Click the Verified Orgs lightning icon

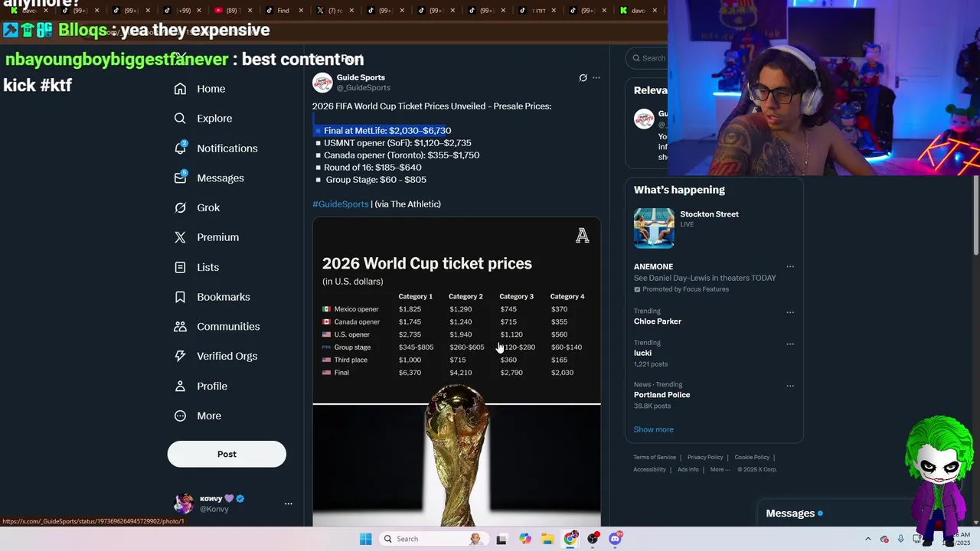180,356
